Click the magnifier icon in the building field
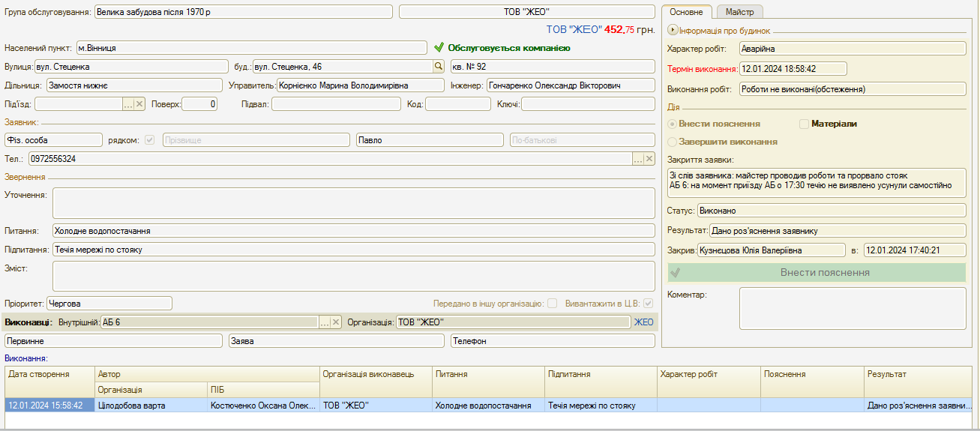Image resolution: width=980 pixels, height=431 pixels. [x=439, y=67]
